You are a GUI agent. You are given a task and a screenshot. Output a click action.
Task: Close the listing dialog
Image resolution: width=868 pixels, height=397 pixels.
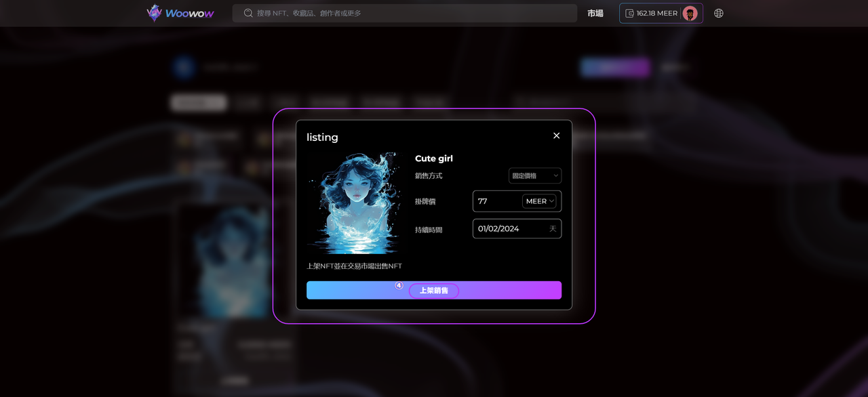pos(557,135)
